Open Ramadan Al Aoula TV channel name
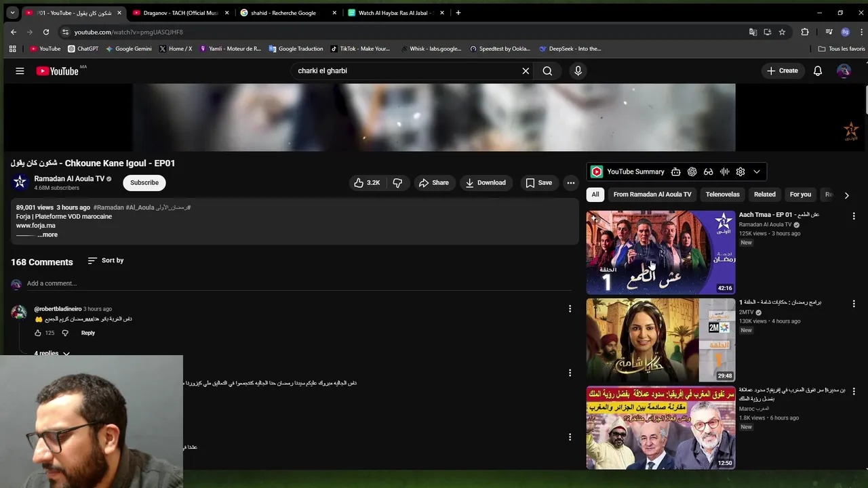The height and width of the screenshot is (488, 868). tap(69, 179)
